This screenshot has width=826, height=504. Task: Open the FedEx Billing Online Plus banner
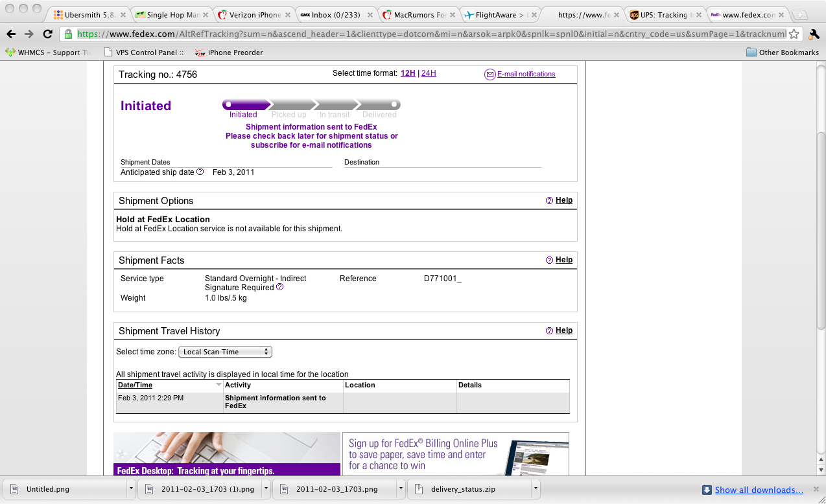click(x=456, y=454)
